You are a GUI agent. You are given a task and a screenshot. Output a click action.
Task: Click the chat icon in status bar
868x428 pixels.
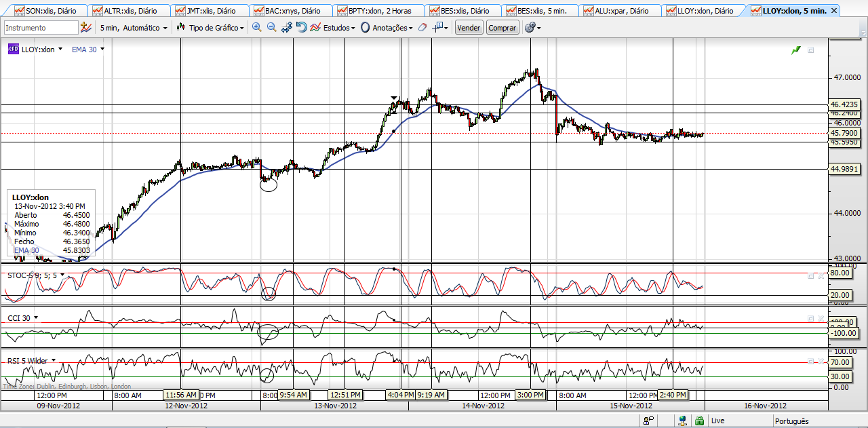[648, 421]
